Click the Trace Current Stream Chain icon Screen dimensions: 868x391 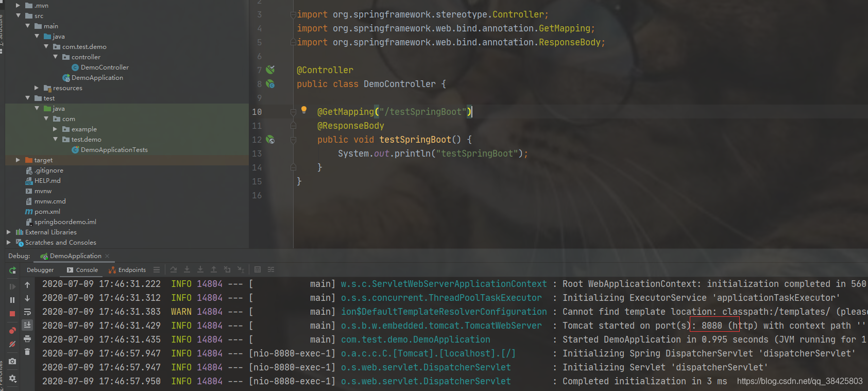tap(271, 269)
